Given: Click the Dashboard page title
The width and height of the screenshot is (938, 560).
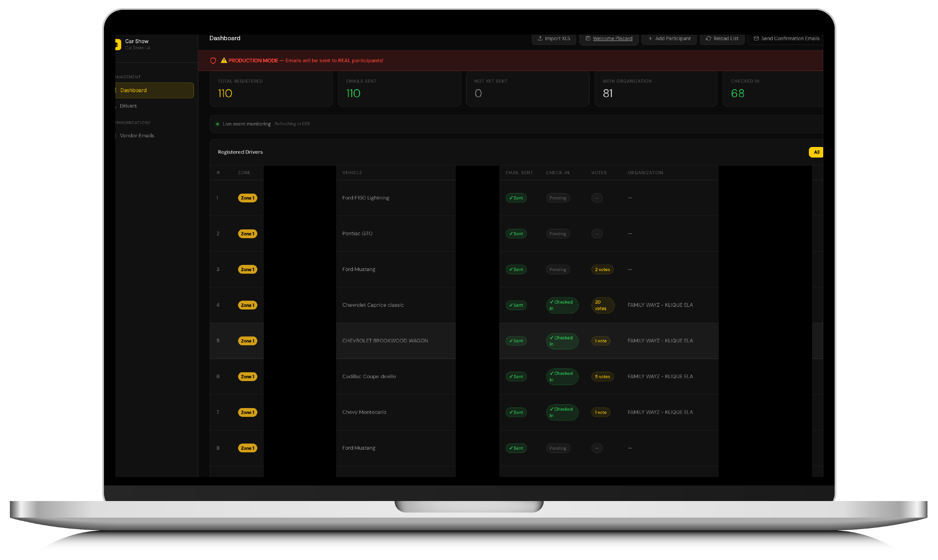Looking at the screenshot, I should 225,38.
